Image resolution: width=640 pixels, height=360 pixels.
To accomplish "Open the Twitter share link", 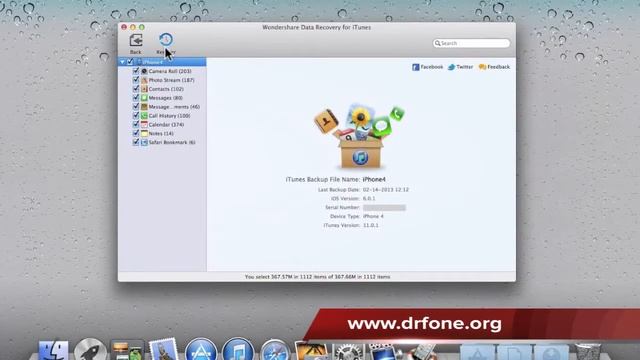I will click(x=460, y=67).
